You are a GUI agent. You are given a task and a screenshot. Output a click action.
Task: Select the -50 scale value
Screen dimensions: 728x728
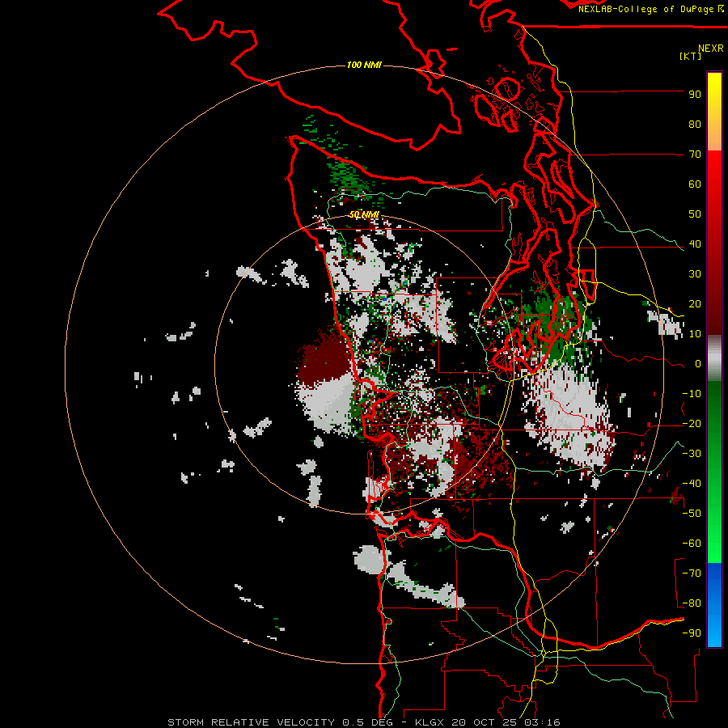pyautogui.click(x=692, y=514)
